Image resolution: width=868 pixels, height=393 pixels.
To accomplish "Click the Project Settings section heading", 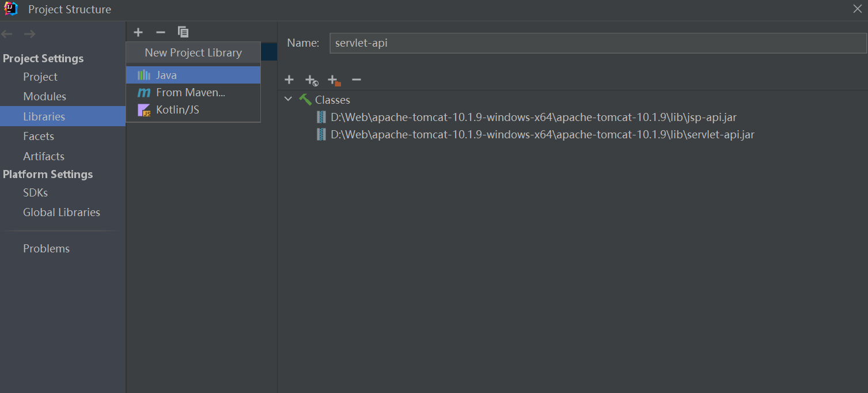I will coord(43,58).
